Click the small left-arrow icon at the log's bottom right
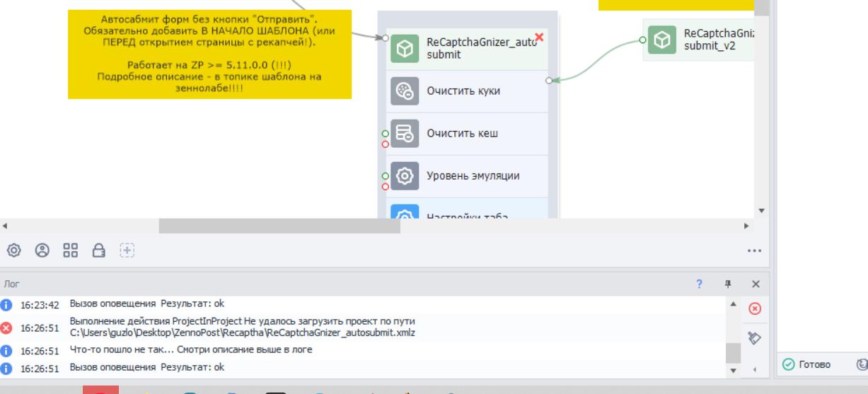The image size is (868, 394). tap(754, 369)
